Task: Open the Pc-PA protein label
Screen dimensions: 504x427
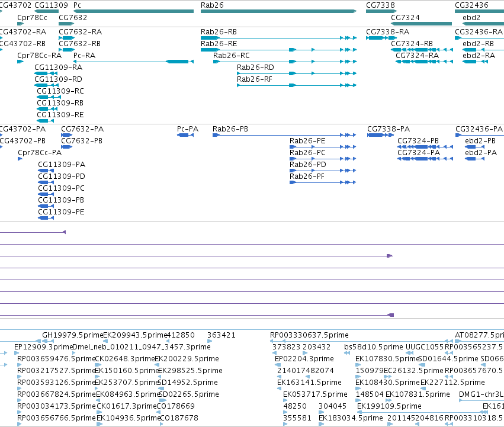Action: pyautogui.click(x=188, y=129)
